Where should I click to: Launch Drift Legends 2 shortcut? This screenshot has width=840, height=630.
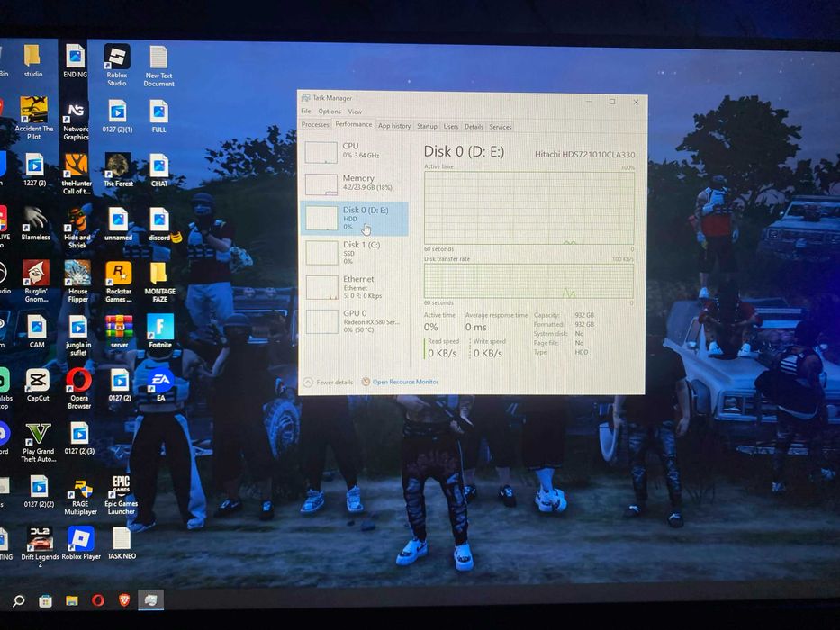pos(40,547)
